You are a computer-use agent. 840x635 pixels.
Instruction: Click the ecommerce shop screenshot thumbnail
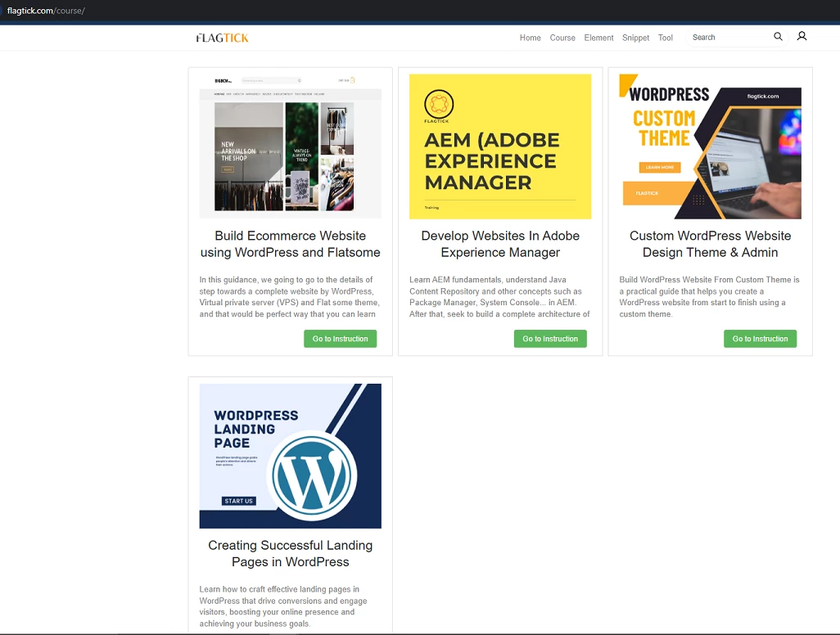point(291,146)
